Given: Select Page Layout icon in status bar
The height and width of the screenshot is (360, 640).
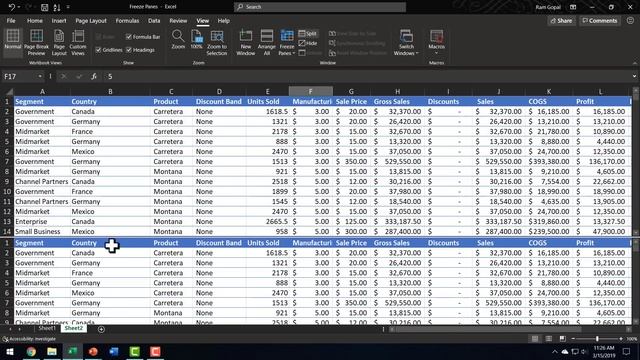Looking at the screenshot, I should coord(549,339).
